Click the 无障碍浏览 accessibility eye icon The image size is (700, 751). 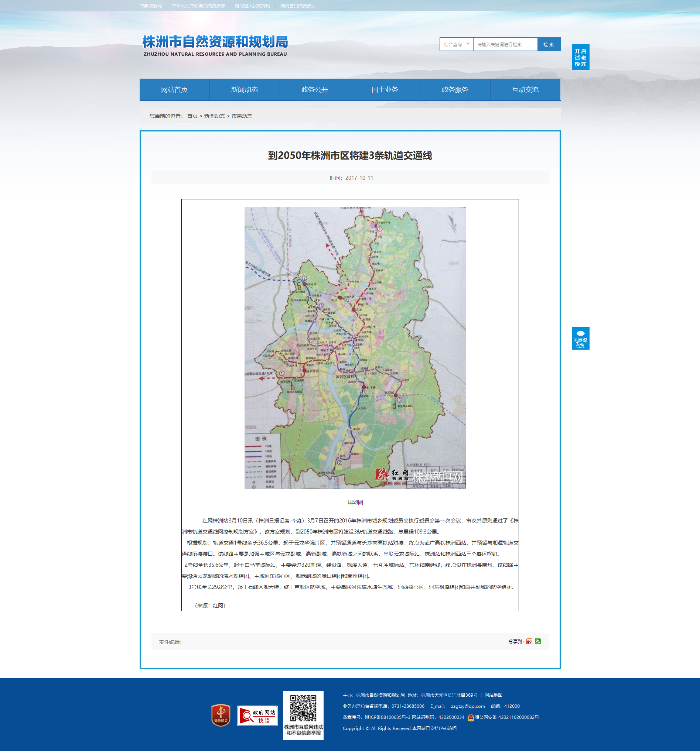(x=580, y=338)
